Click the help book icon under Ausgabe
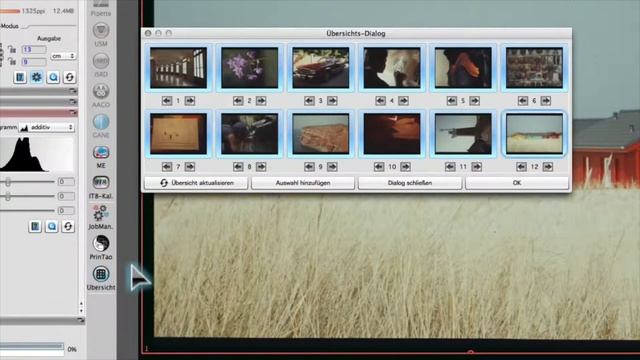The image size is (640, 360). (x=20, y=77)
